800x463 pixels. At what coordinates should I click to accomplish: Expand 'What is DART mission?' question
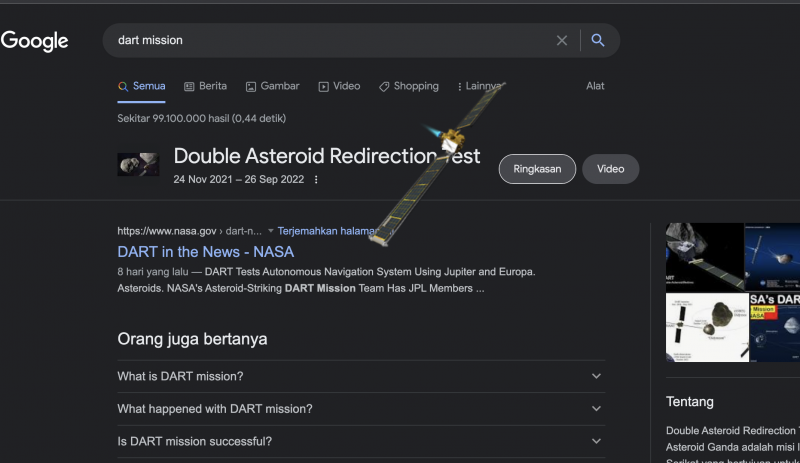(361, 376)
